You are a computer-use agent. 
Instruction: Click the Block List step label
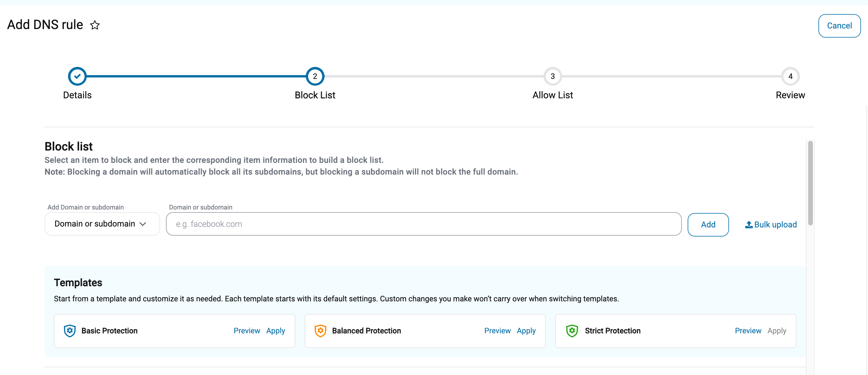[x=315, y=95]
